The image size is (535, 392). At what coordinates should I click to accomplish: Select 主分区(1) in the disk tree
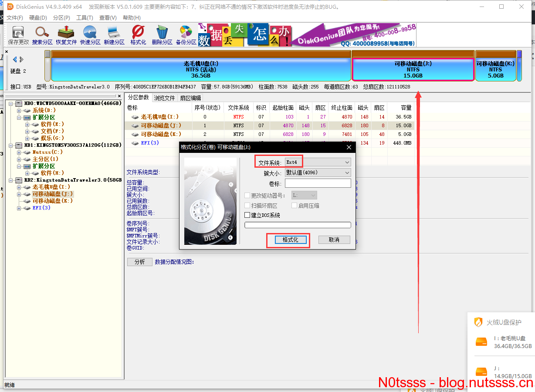tap(45, 159)
